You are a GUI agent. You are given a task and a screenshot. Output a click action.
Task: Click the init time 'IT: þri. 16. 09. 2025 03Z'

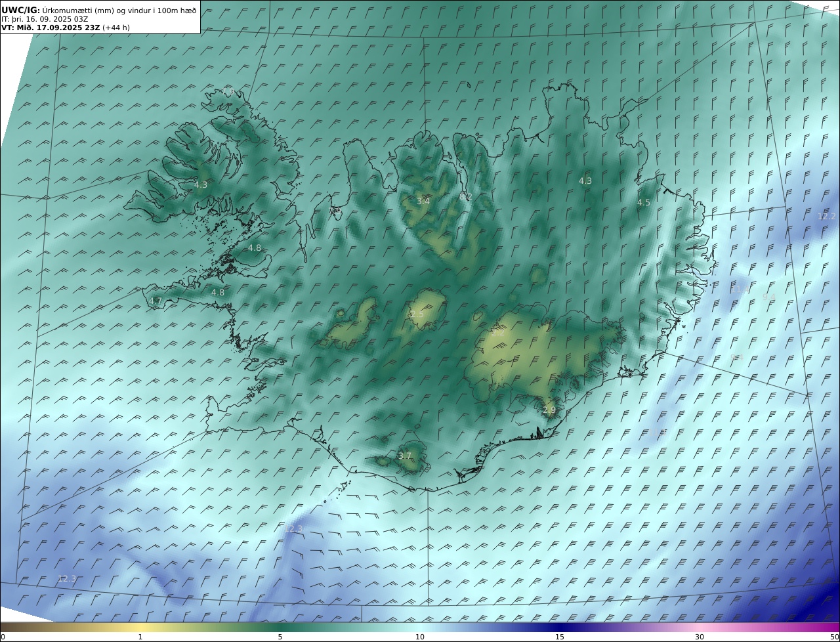coord(45,19)
